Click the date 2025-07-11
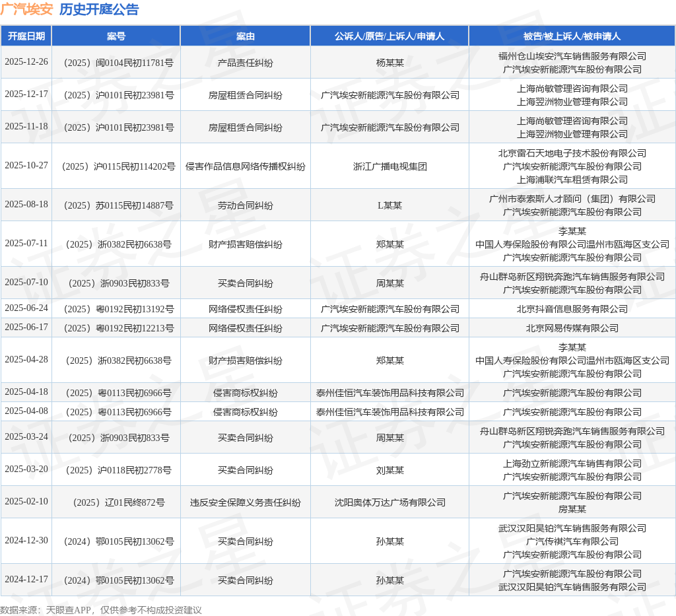The image size is (676, 616). pos(26,243)
